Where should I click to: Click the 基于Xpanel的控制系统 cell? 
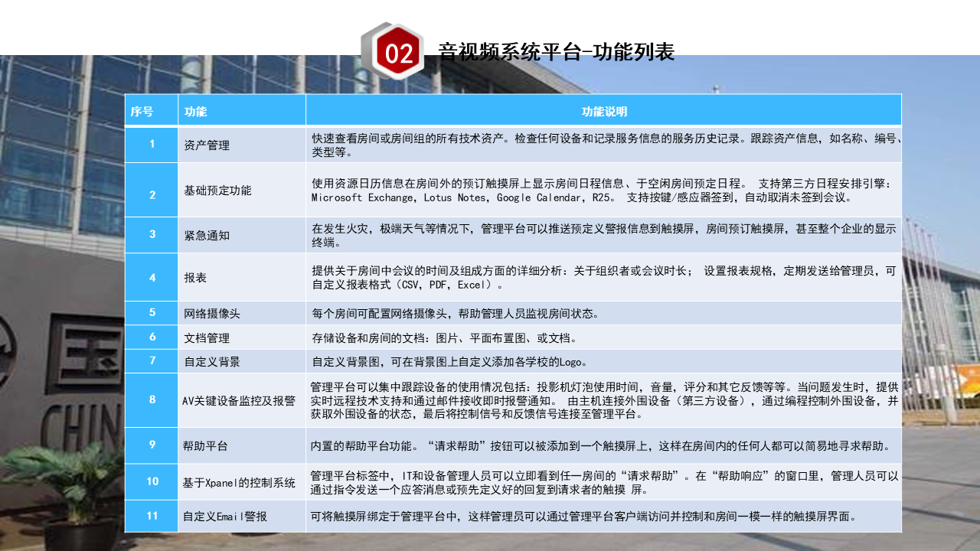(x=239, y=482)
